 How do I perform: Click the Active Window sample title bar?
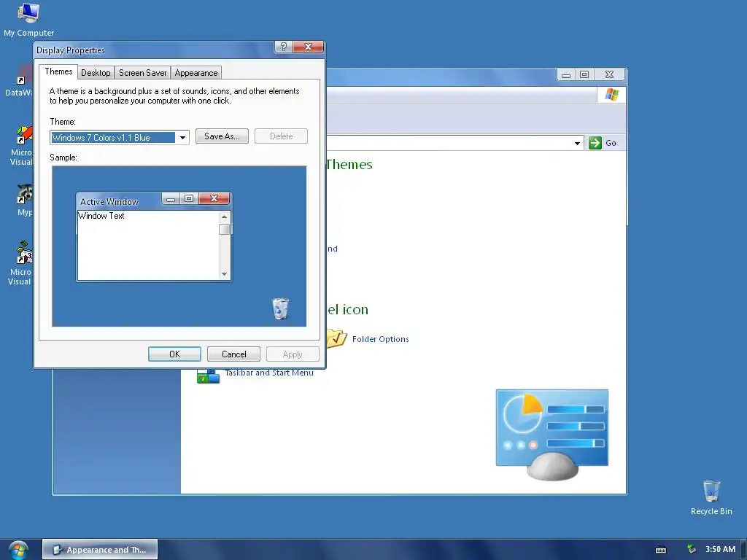click(x=119, y=201)
